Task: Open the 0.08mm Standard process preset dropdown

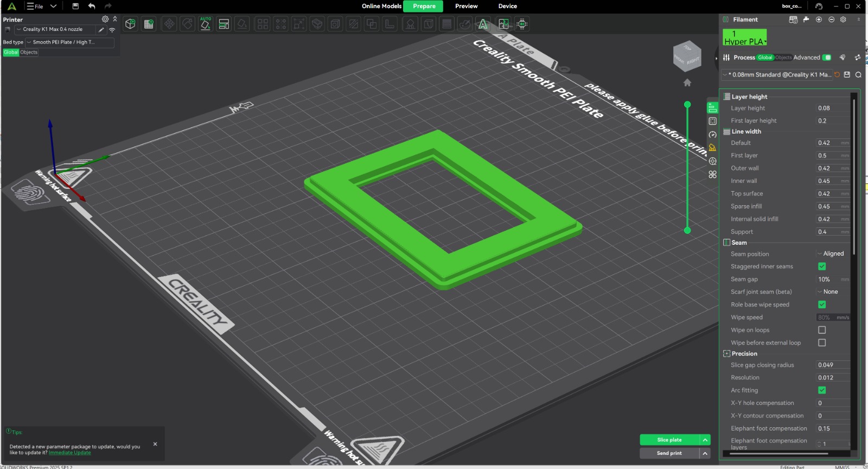Action: 776,75
